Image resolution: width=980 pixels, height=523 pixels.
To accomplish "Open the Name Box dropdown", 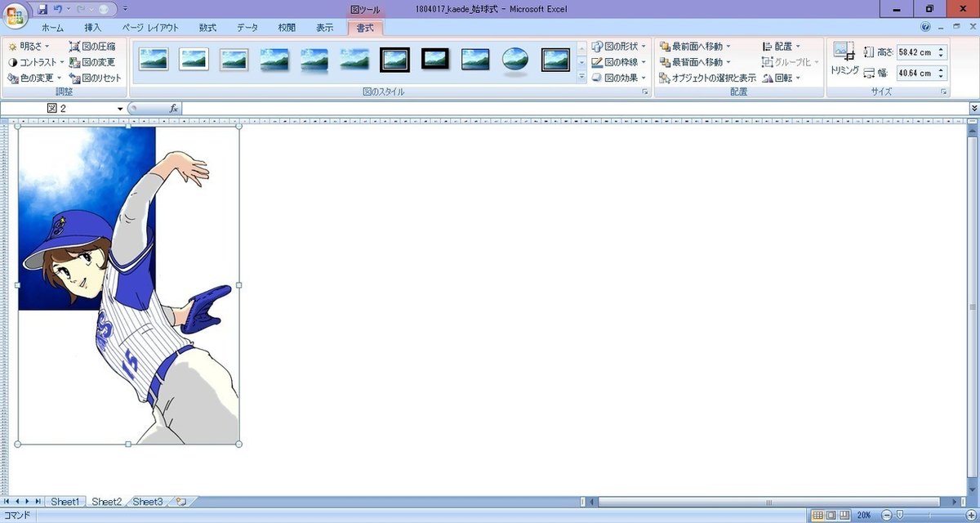I will click(120, 109).
